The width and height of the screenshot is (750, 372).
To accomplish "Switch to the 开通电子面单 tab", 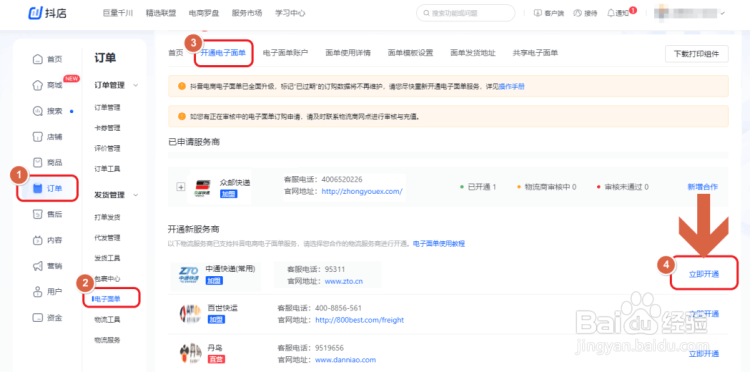I will [223, 53].
